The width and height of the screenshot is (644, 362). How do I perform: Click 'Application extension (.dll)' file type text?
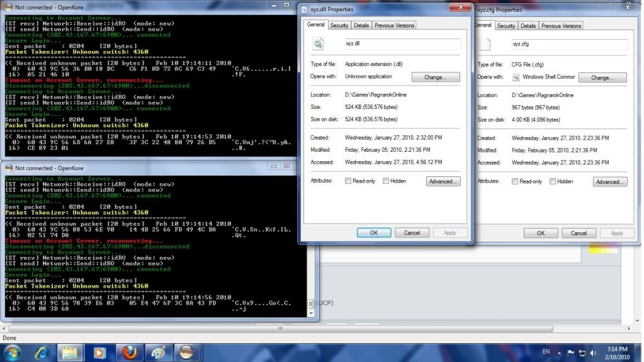374,64
